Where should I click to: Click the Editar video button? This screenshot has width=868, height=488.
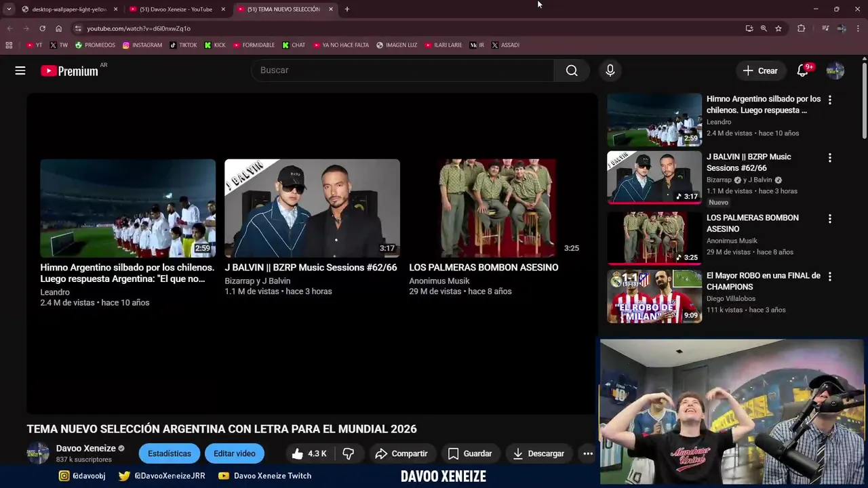coord(235,453)
